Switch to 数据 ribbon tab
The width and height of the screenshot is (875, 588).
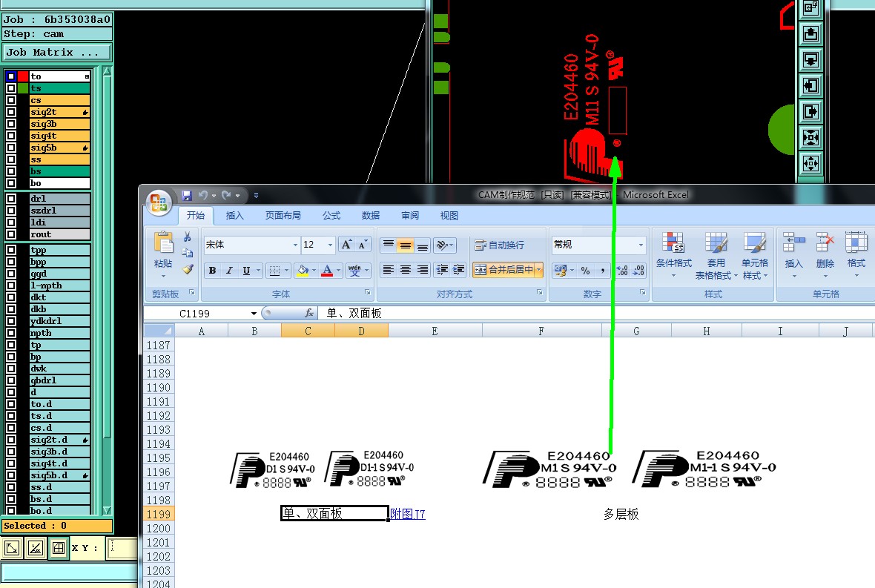(x=371, y=215)
